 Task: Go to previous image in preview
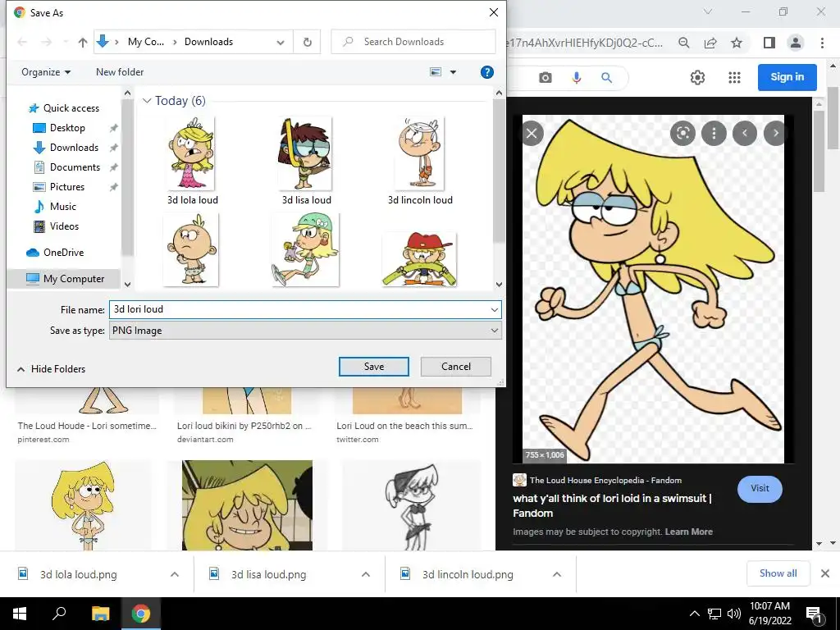(745, 133)
